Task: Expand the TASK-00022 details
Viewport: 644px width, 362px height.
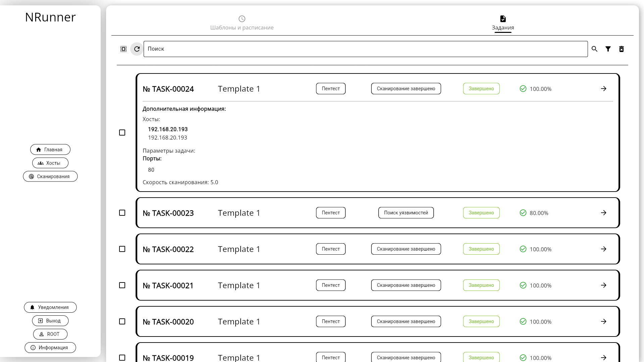Action: click(378, 249)
